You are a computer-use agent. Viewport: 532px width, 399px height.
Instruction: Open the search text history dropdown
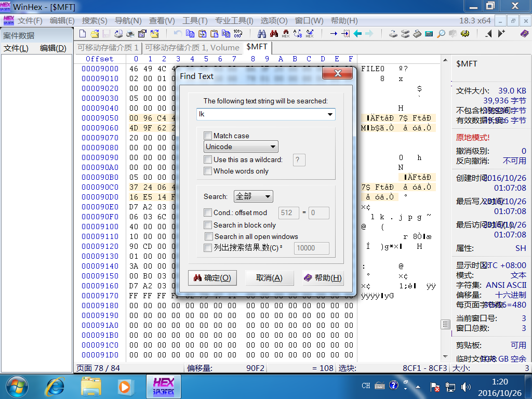point(330,114)
